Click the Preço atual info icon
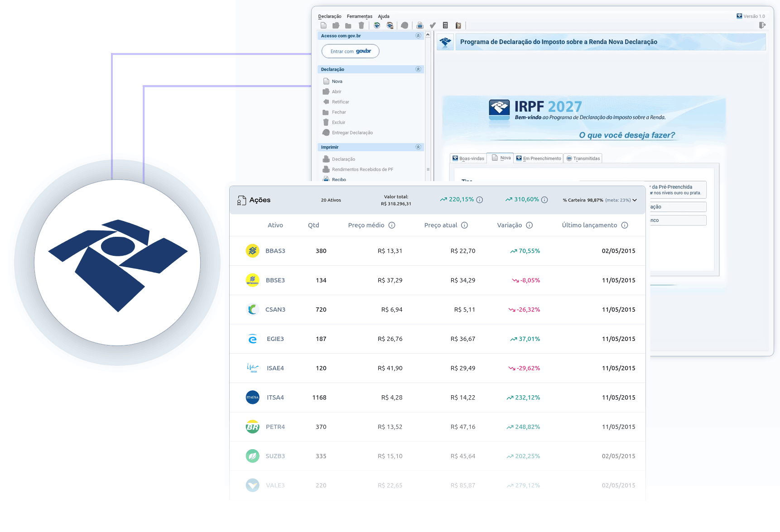The width and height of the screenshot is (780, 532). (x=464, y=225)
